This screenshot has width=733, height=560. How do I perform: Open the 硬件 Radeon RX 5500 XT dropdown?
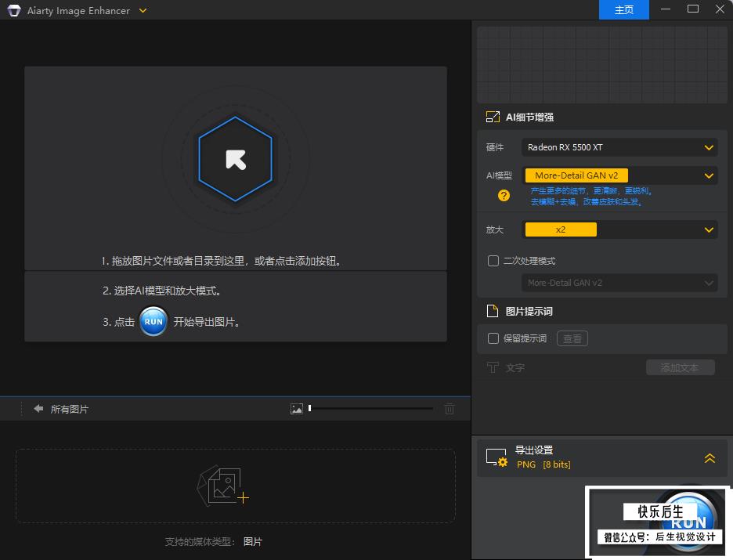[x=619, y=147]
